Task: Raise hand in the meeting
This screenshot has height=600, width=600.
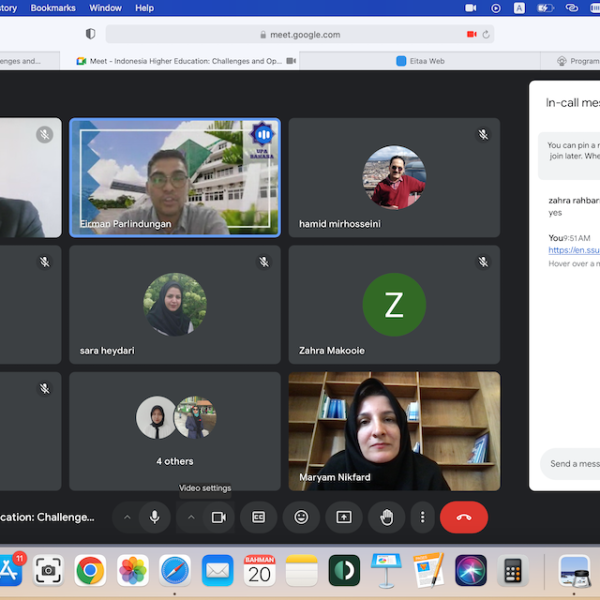Action: 386,517
